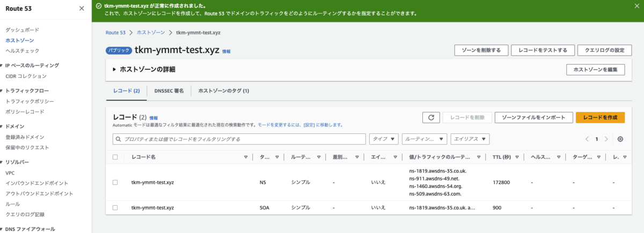Screen dimensions: 644x233
Task: Focus the record filter search field
Action: click(x=239, y=139)
